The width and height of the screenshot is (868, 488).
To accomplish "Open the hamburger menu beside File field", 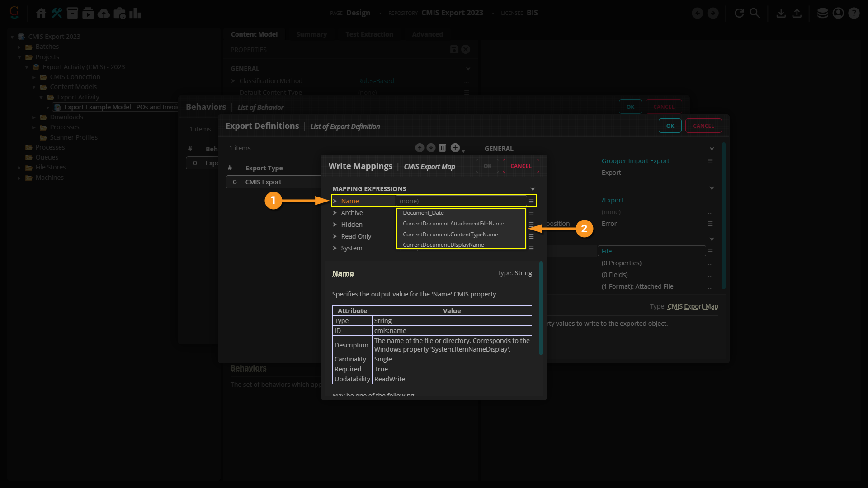I will pyautogui.click(x=710, y=251).
